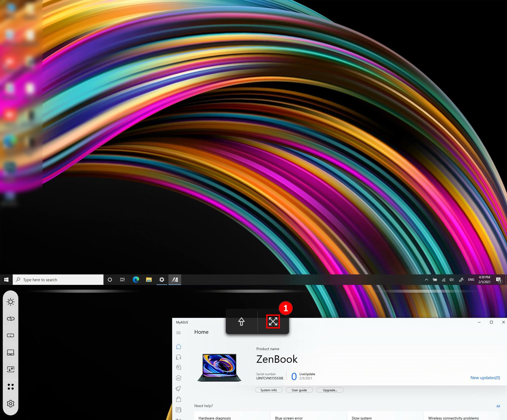Click the ZenBook product name text
This screenshot has width=507, height=420.
coord(277,359)
